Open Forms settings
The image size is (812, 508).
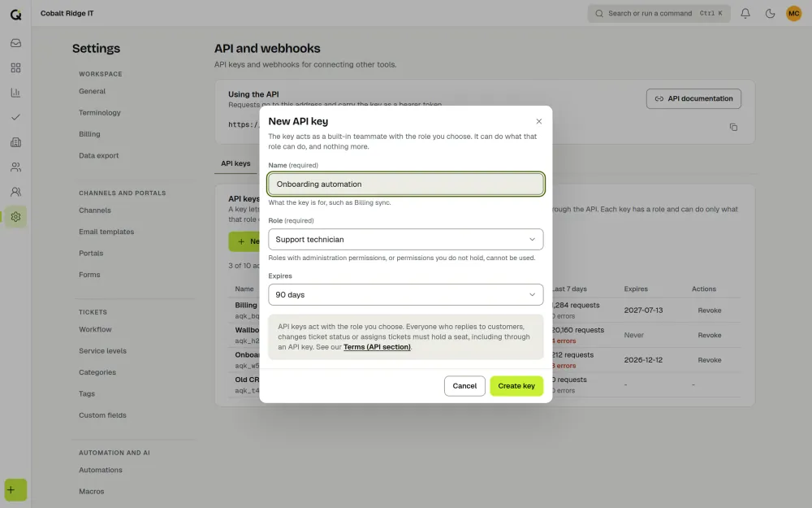(89, 275)
